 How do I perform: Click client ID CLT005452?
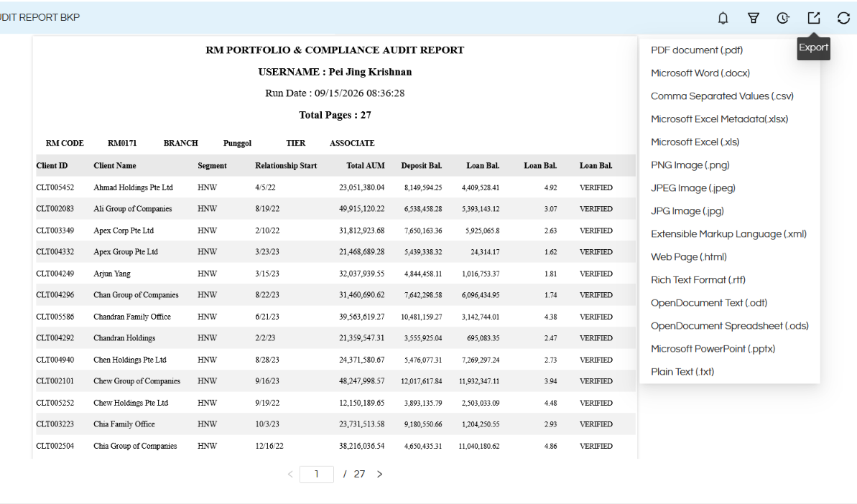coord(55,187)
